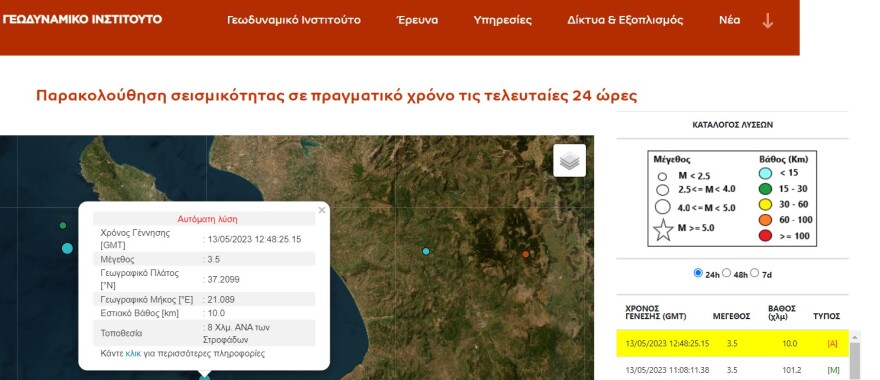
Task: Open the Έρευνα menu
Action: pyautogui.click(x=417, y=20)
